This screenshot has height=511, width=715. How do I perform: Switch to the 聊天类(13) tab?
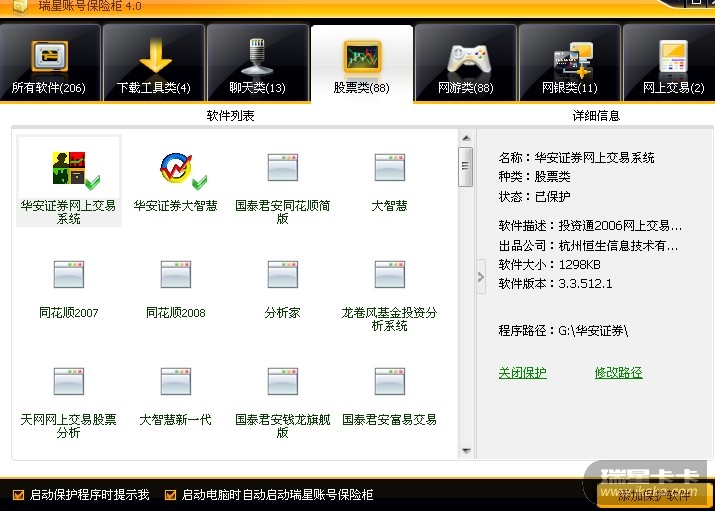pyautogui.click(x=258, y=63)
